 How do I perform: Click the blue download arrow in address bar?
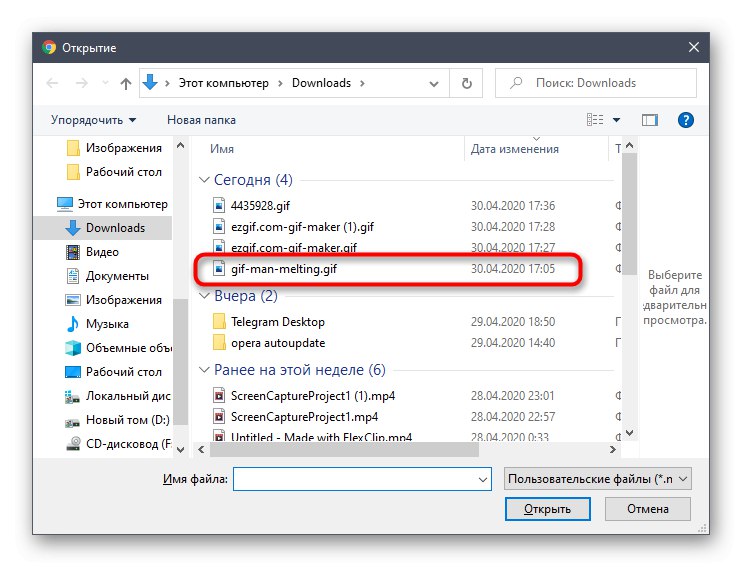[150, 82]
